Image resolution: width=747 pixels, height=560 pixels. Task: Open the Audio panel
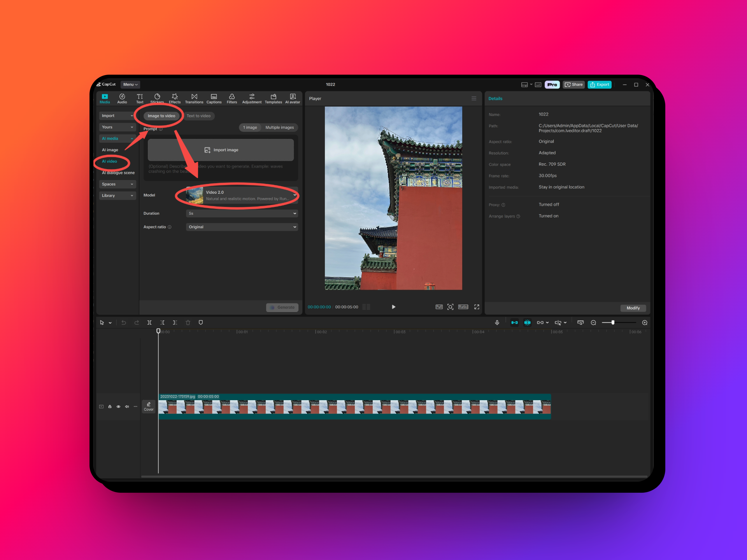[122, 98]
